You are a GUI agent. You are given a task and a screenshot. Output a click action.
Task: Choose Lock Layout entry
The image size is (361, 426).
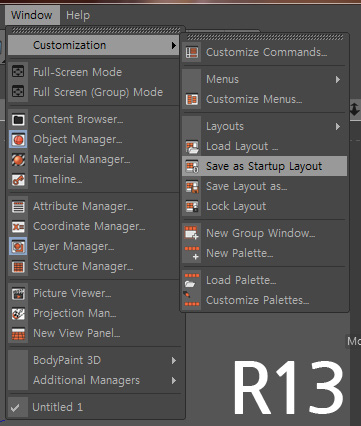(265, 206)
